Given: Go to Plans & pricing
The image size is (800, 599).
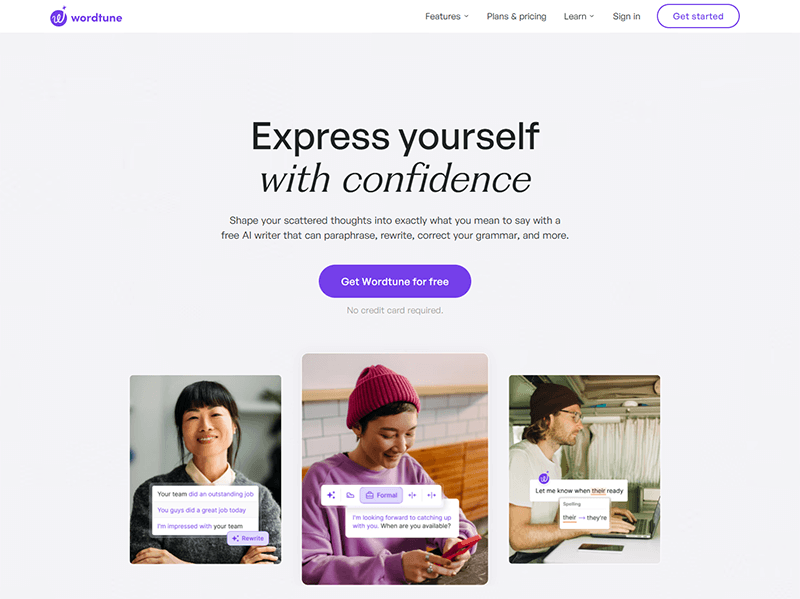Looking at the screenshot, I should [x=516, y=16].
